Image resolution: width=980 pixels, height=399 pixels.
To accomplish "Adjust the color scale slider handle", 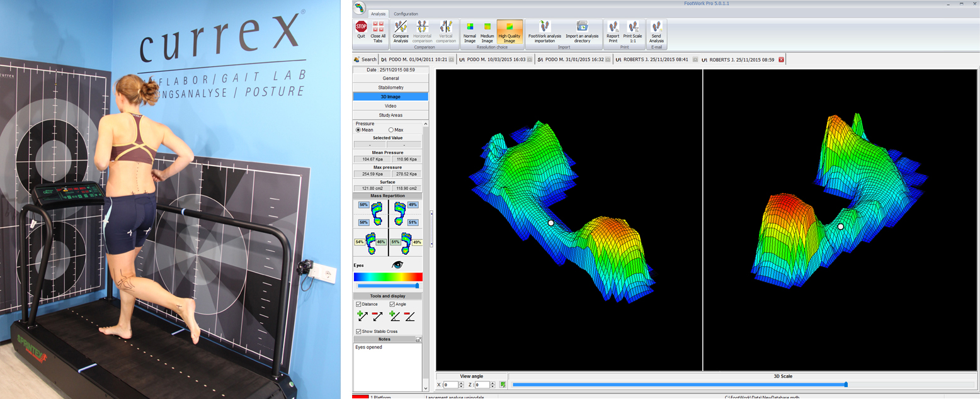I will pos(417,286).
